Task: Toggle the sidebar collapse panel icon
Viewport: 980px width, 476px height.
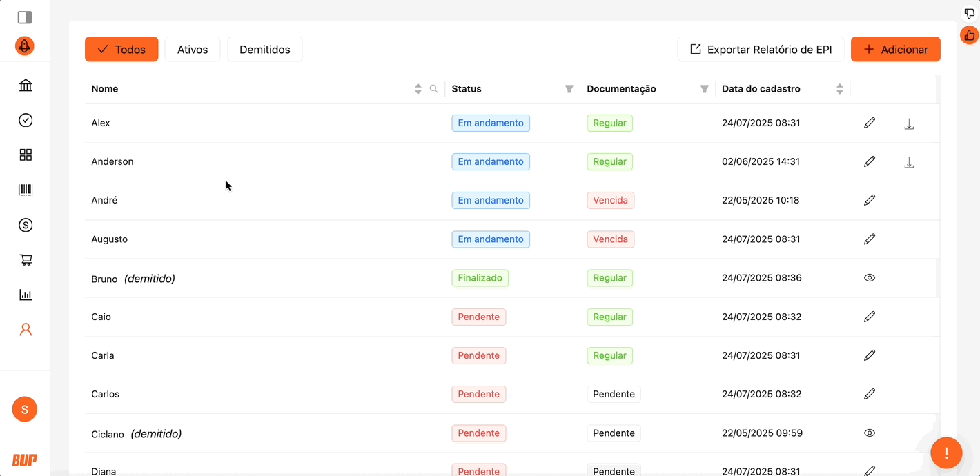Action: [25, 17]
